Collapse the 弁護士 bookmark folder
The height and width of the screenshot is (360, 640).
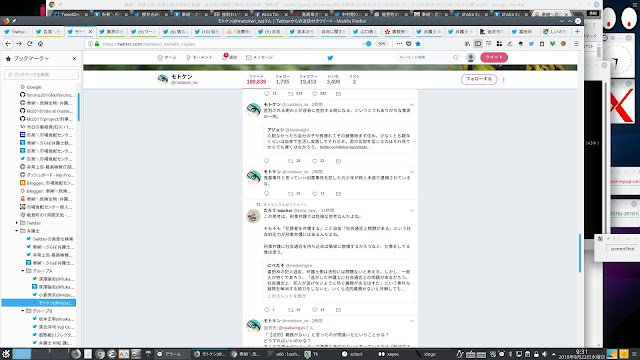point(17,231)
